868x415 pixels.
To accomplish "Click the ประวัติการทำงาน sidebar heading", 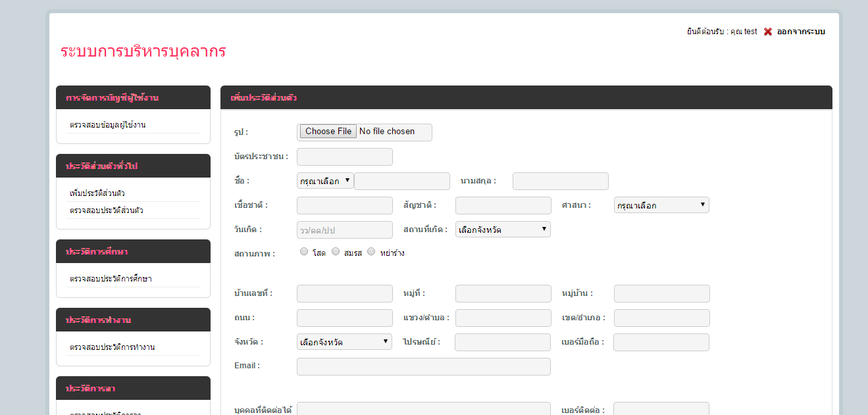I will pos(133,320).
